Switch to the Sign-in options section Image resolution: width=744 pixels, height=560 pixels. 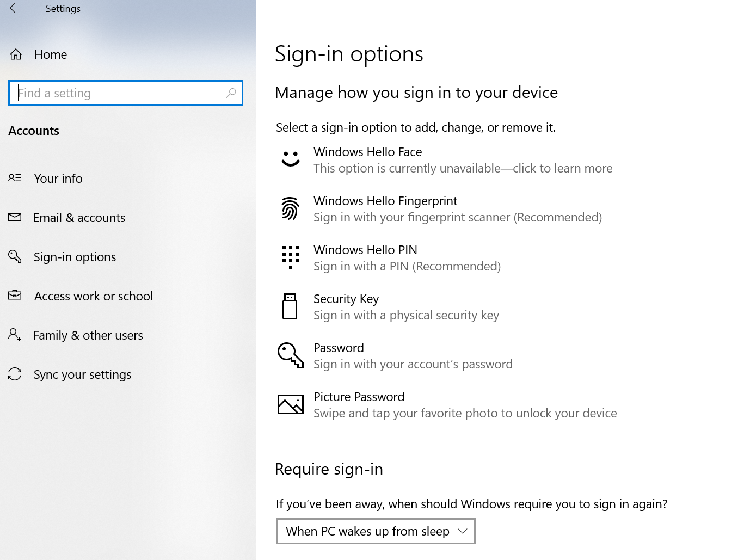click(x=75, y=256)
